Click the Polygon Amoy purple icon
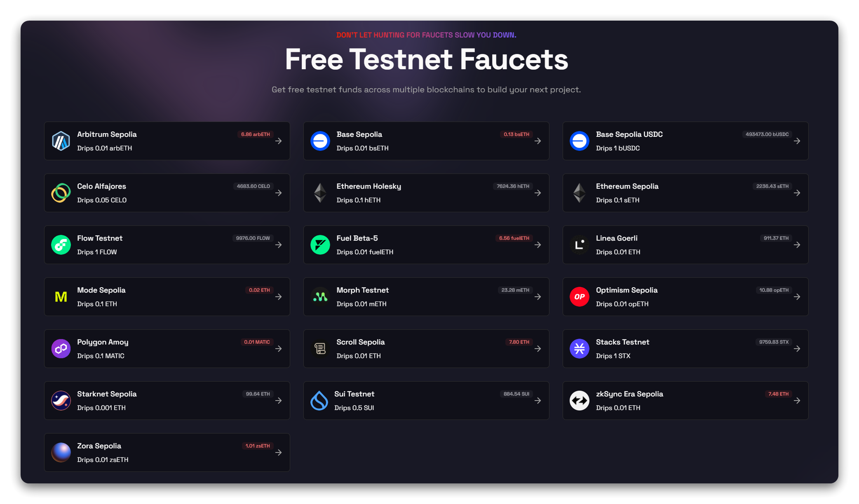Screen dimensions: 859x504 [61, 349]
